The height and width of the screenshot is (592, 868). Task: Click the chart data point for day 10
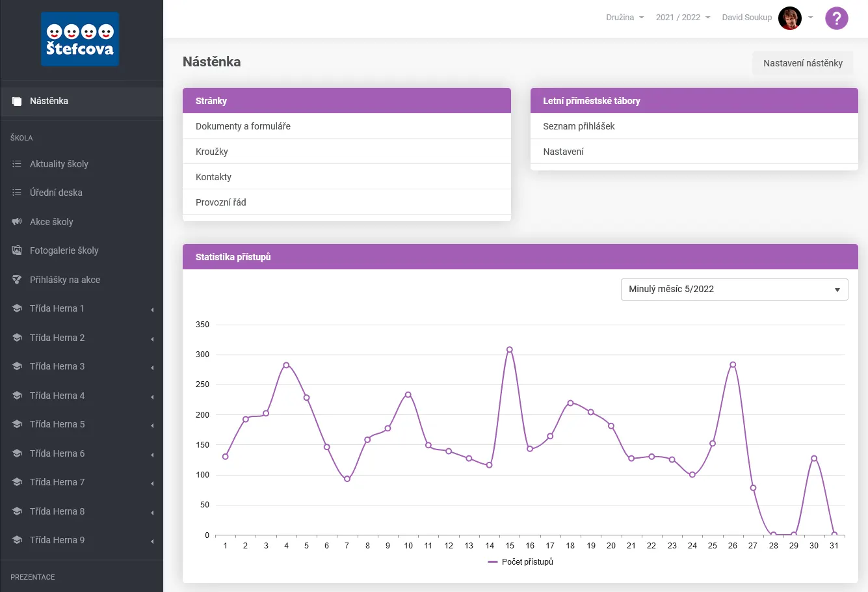[x=408, y=395]
